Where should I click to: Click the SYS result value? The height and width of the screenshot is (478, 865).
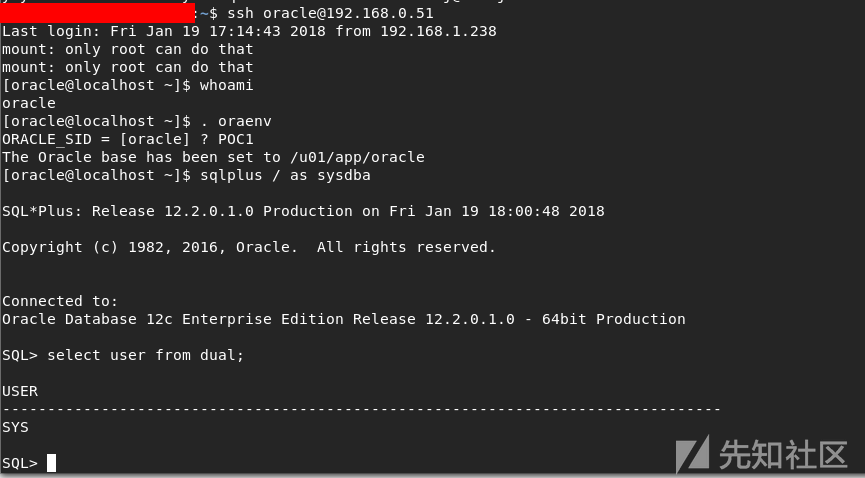(16, 427)
